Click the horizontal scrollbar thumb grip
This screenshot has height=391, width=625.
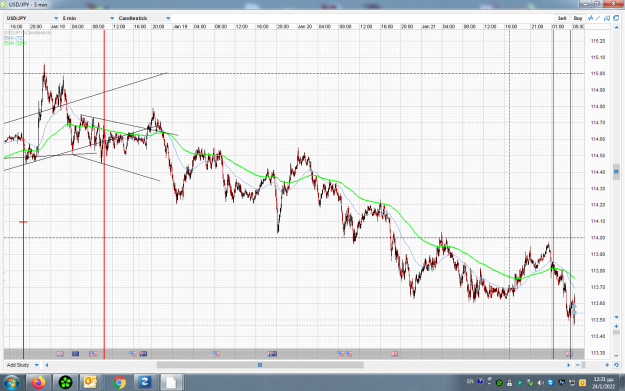(x=260, y=365)
